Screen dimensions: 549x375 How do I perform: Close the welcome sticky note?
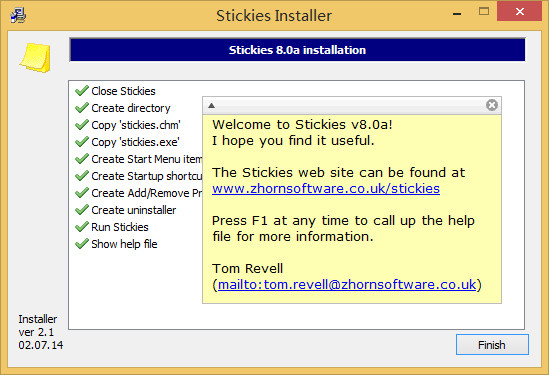click(x=492, y=105)
